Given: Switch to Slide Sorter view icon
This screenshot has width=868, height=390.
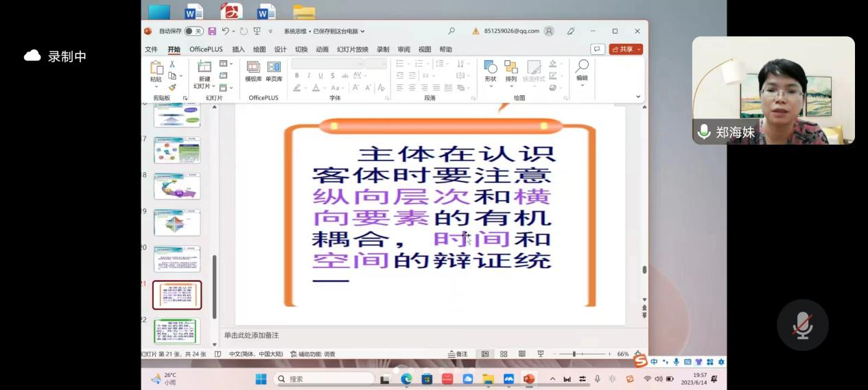Looking at the screenshot, I should (504, 354).
